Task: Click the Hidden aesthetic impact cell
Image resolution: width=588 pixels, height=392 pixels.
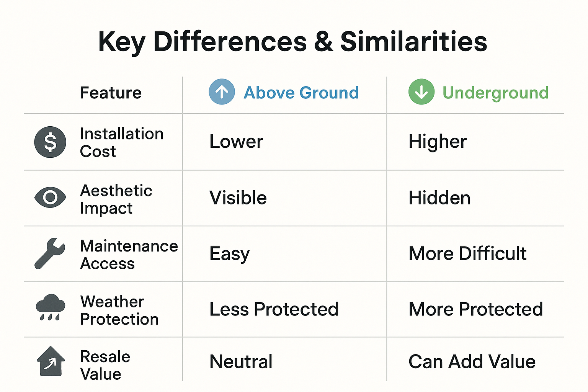Action: pyautogui.click(x=439, y=198)
